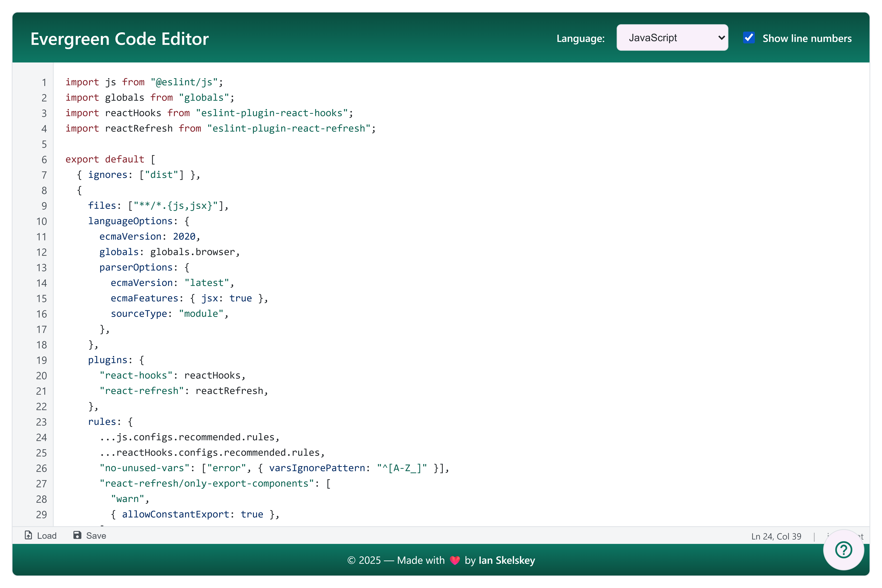Uncheck the Show line numbers checkbox
Image resolution: width=882 pixels, height=588 pixels.
coord(749,37)
